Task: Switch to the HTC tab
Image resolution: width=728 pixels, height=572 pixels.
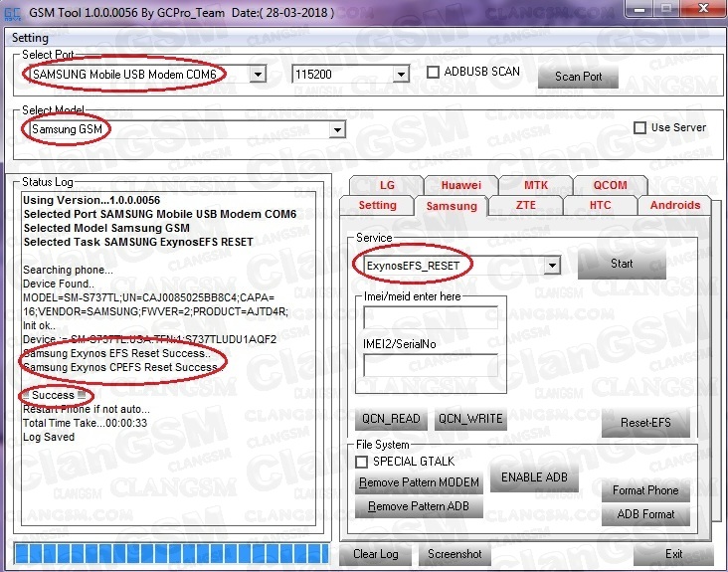Action: point(600,205)
